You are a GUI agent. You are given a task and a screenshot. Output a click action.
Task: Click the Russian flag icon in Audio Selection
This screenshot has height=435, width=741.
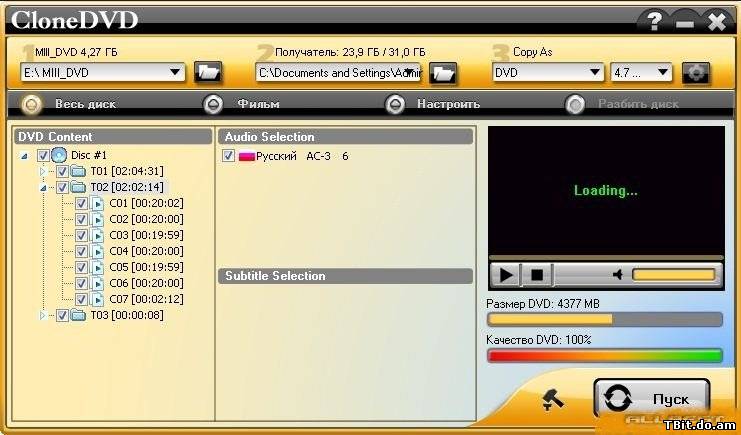(247, 156)
